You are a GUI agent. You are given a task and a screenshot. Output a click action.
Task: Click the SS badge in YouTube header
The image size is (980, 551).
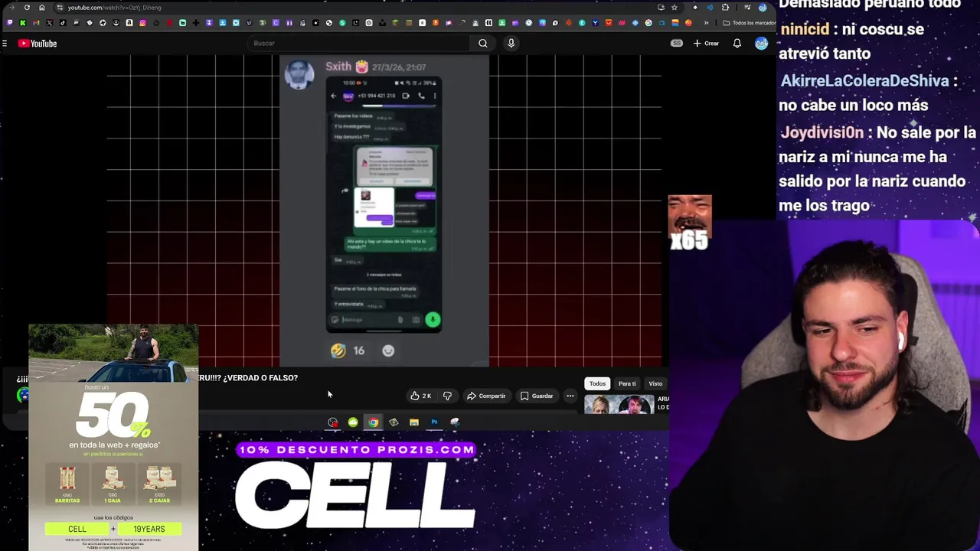tap(677, 44)
